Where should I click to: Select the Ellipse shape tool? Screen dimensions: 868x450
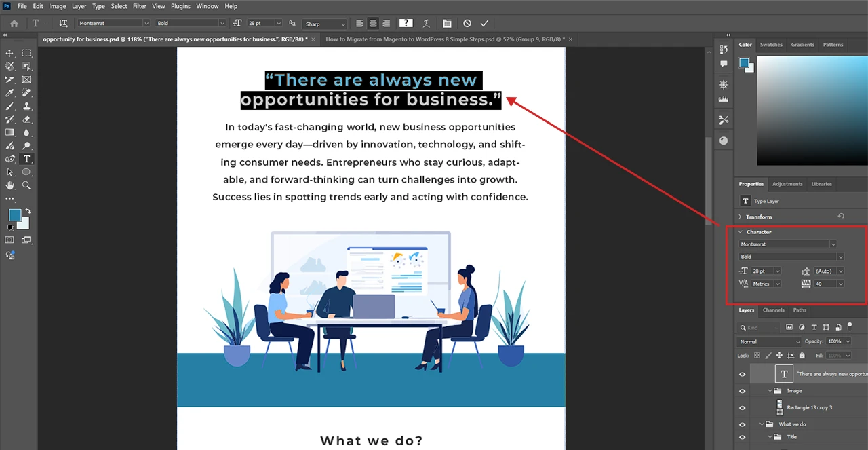pos(26,172)
